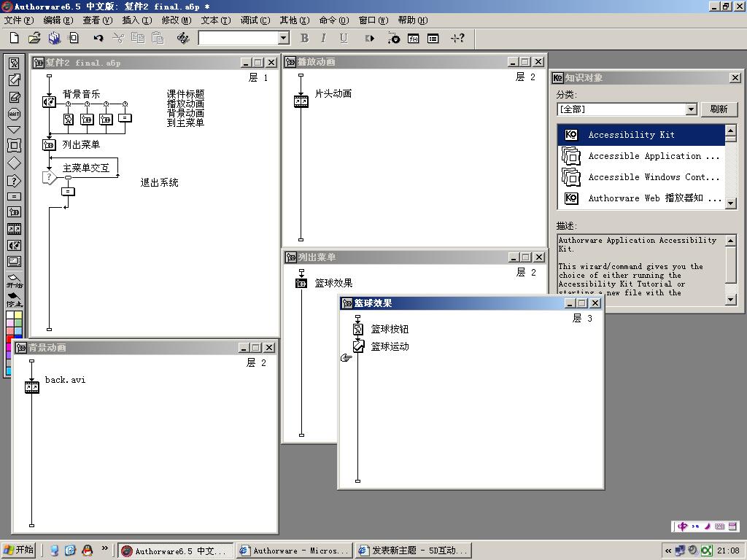Select the 篮球运动 motion icon
Screen dimensions: 747x560
pyautogui.click(x=358, y=346)
